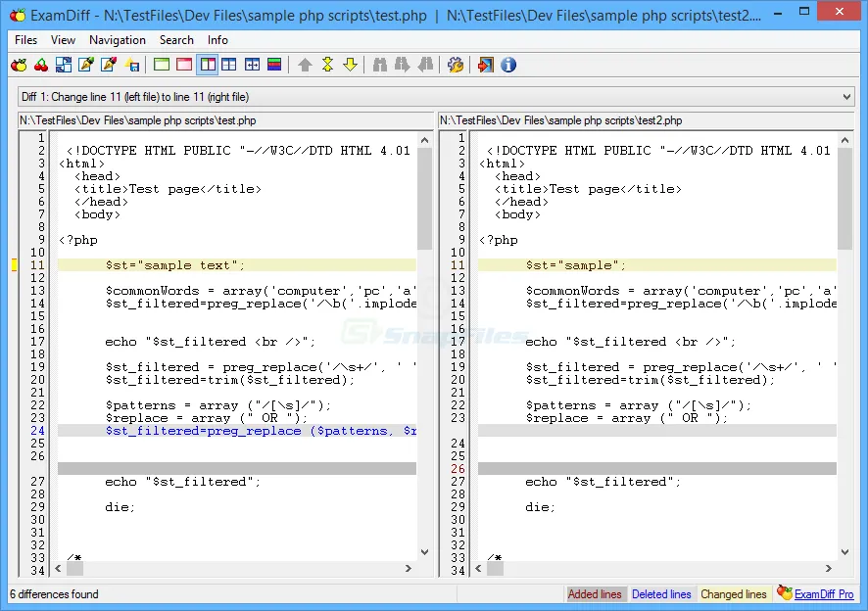This screenshot has width=868, height=611.
Task: Go to next difference with yellow down arrow
Action: click(x=350, y=65)
